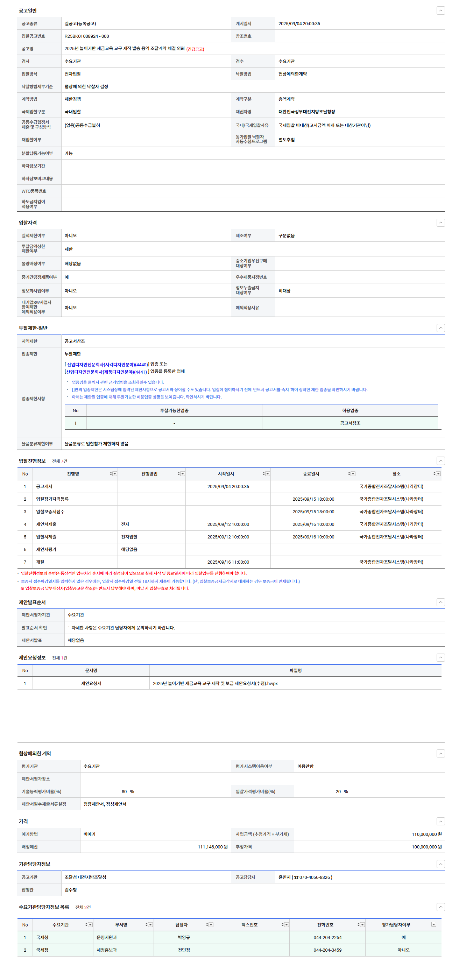Download the 제안요청서(수정).hwpx file
Viewport: 452px width, 980px height.
(215, 683)
